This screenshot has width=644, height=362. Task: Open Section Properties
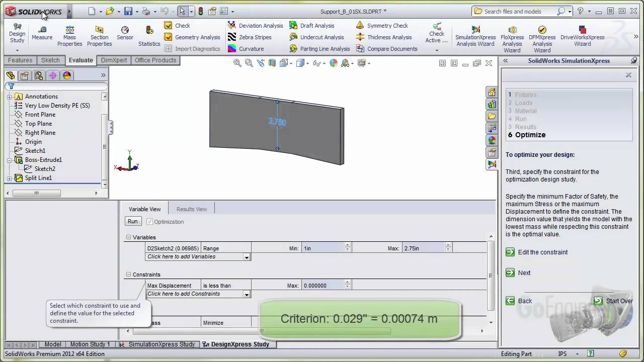(x=99, y=36)
